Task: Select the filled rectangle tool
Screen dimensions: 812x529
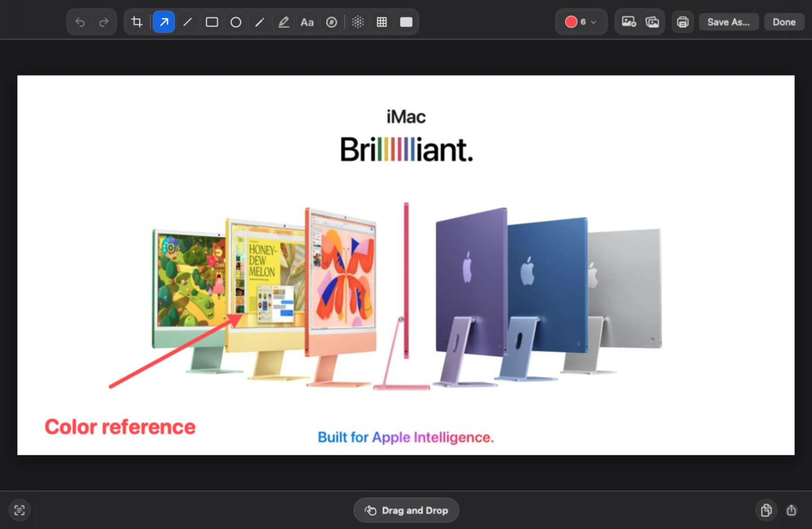Action: point(406,22)
